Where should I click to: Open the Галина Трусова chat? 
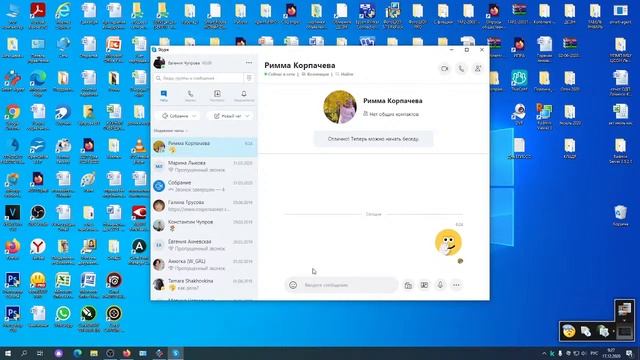(x=204, y=205)
